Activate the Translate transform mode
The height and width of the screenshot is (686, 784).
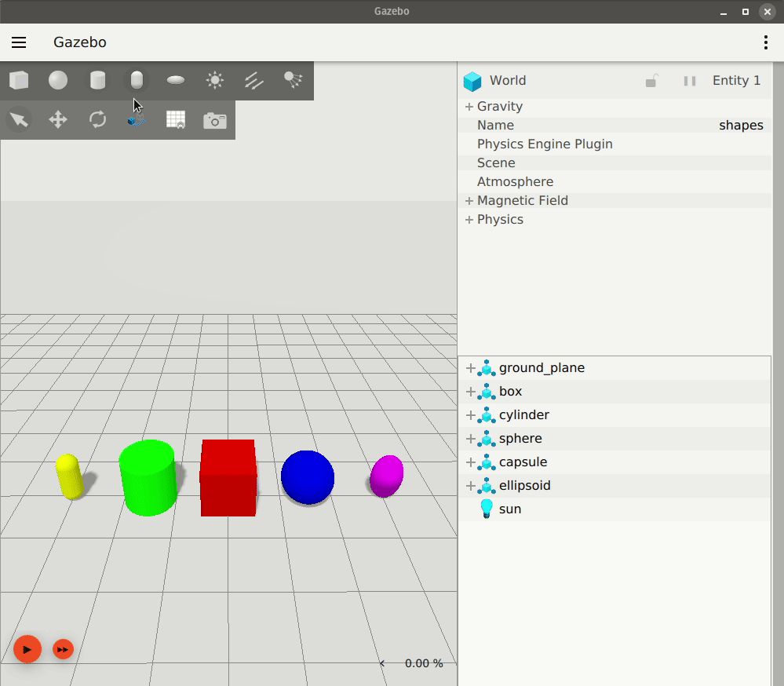tap(58, 119)
